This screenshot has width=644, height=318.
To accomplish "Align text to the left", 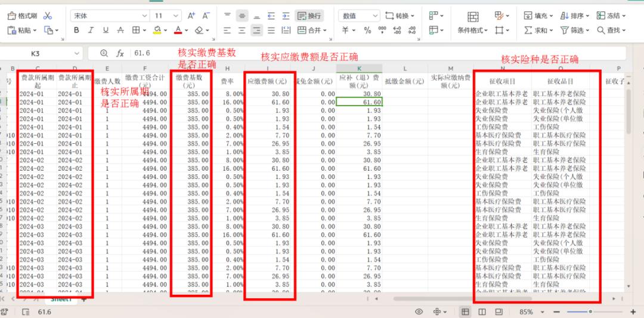I will 227,30.
